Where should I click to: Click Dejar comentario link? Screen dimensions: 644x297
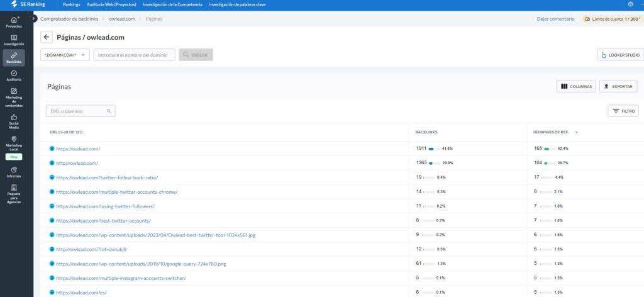[556, 19]
